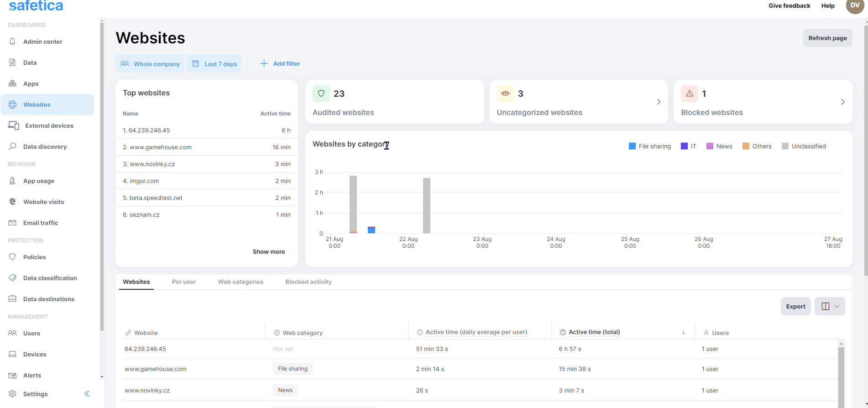Click the Data discovery magnifier icon
Image resolution: width=868 pixels, height=408 pixels.
(x=12, y=146)
